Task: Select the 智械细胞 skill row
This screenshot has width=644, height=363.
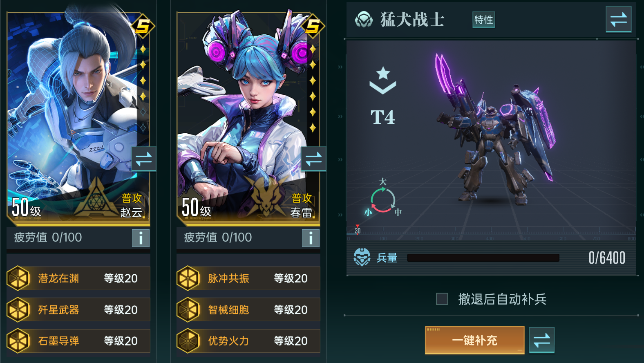Action: pyautogui.click(x=248, y=310)
